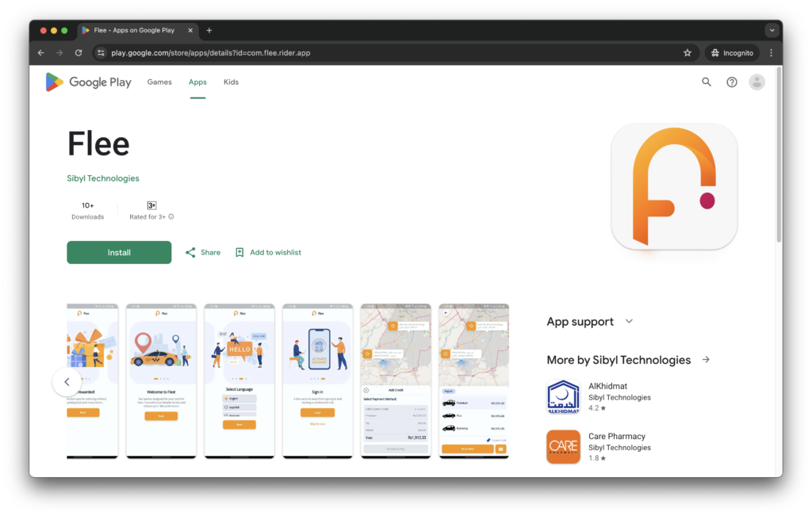Open the Welcome to Flee screenshot
The height and width of the screenshot is (516, 812).
point(161,381)
